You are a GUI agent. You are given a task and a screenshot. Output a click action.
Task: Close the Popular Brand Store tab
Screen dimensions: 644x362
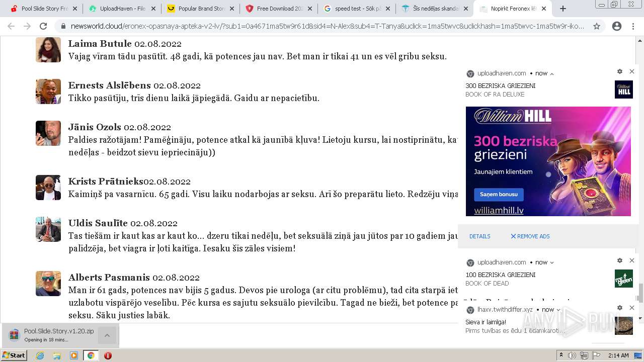click(x=232, y=9)
